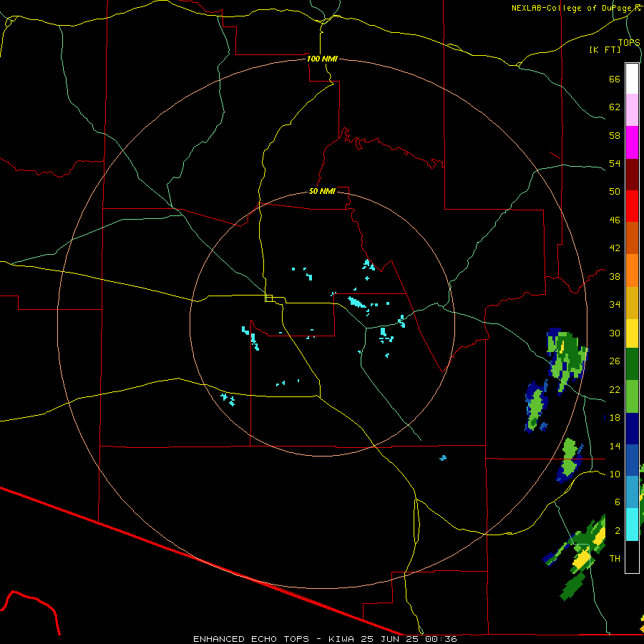Screen dimensions: 644x644
Task: Click the K FT units label
Action: click(605, 49)
